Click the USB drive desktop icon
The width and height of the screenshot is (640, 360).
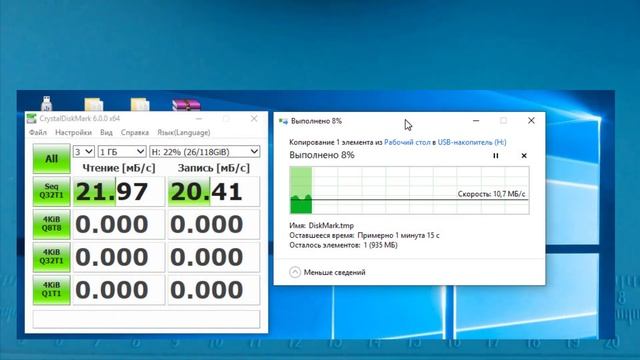tap(46, 103)
